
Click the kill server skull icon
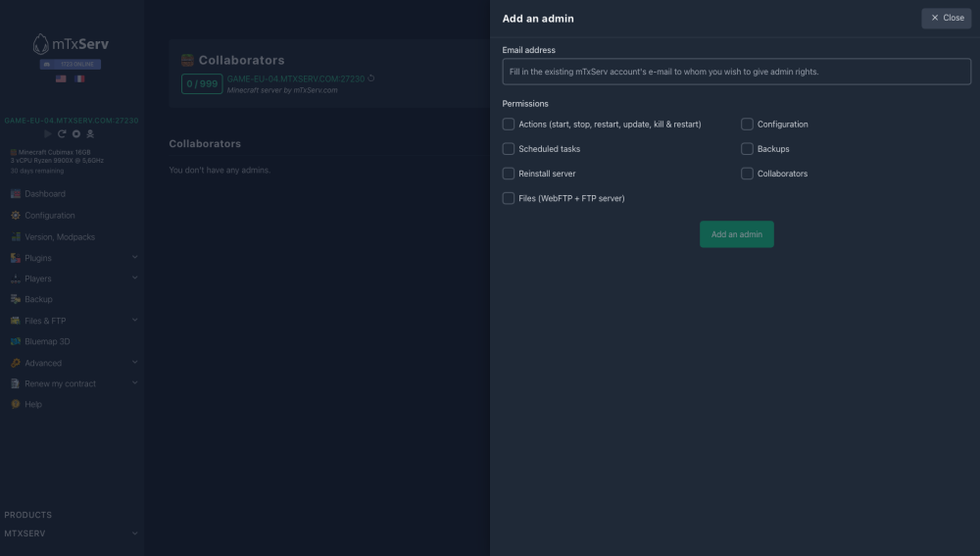point(89,133)
